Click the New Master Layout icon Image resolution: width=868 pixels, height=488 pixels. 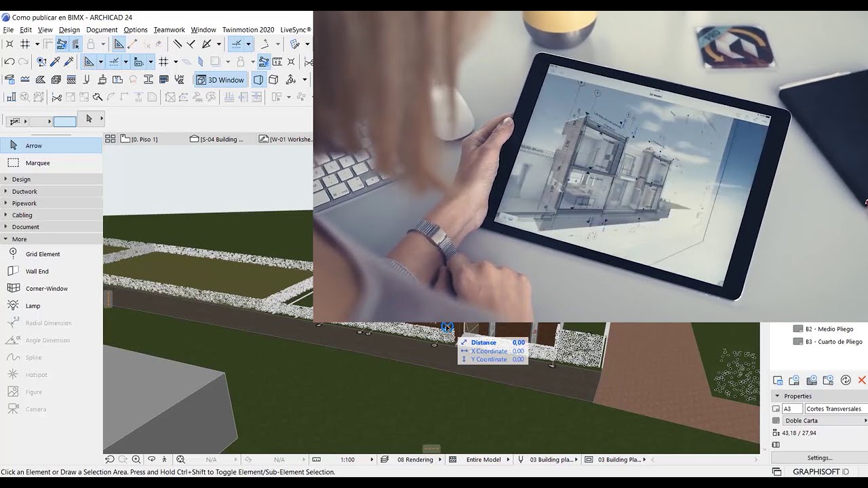812,380
